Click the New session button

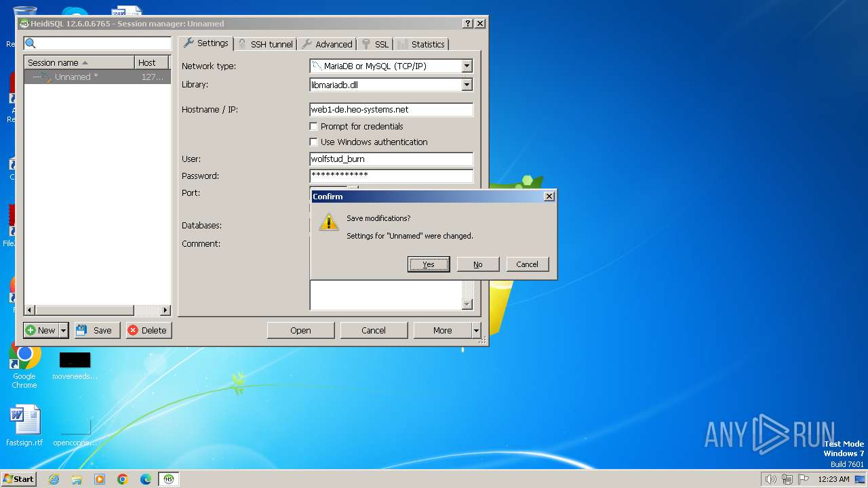pos(41,330)
